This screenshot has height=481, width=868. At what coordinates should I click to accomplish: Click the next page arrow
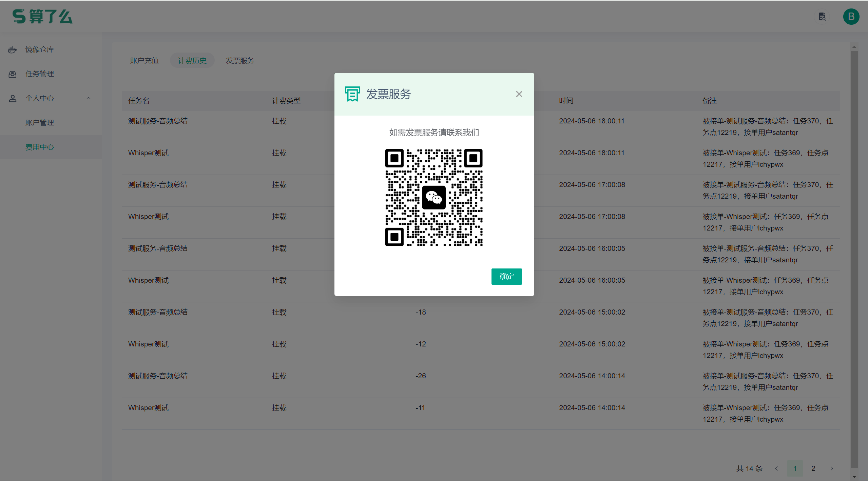[832, 468]
